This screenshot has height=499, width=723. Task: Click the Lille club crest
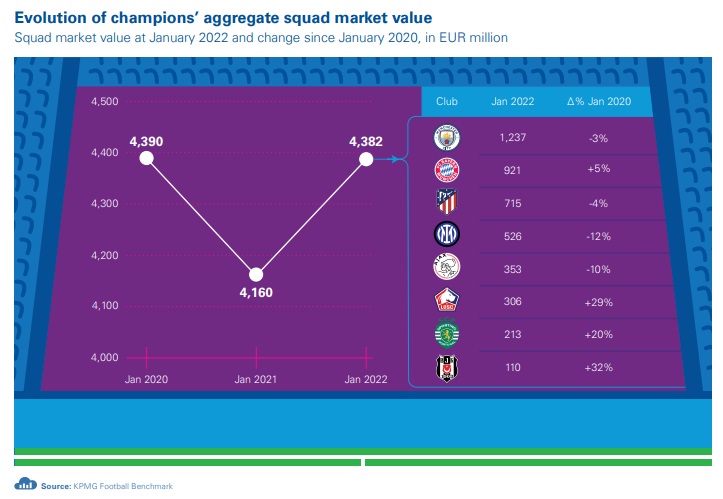446,302
